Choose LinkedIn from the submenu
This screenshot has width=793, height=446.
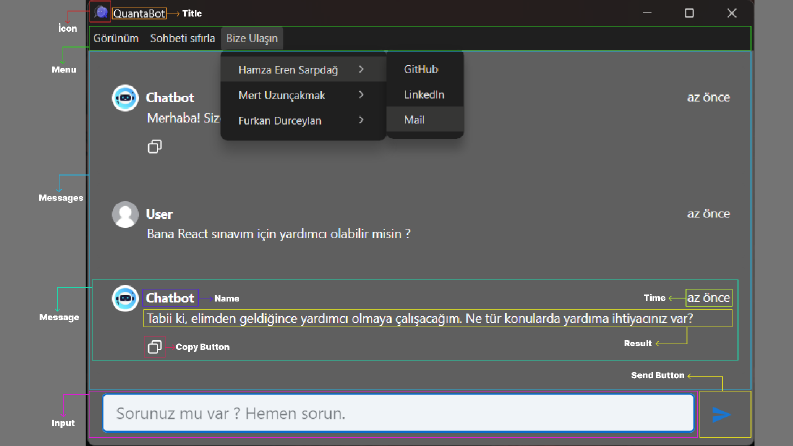(x=425, y=95)
